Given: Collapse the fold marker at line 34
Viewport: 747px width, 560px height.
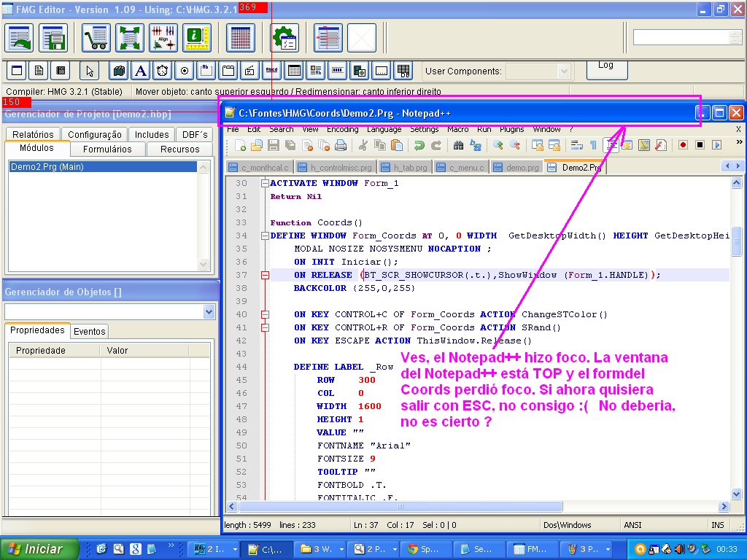Looking at the screenshot, I should [264, 236].
